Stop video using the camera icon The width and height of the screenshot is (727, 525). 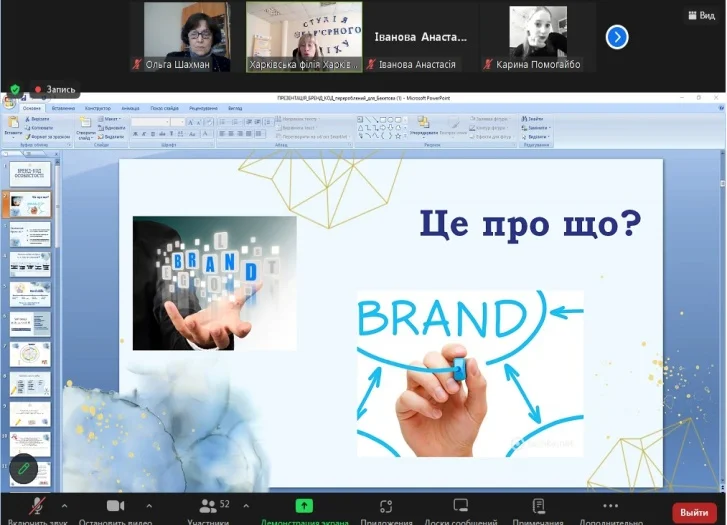tap(115, 506)
